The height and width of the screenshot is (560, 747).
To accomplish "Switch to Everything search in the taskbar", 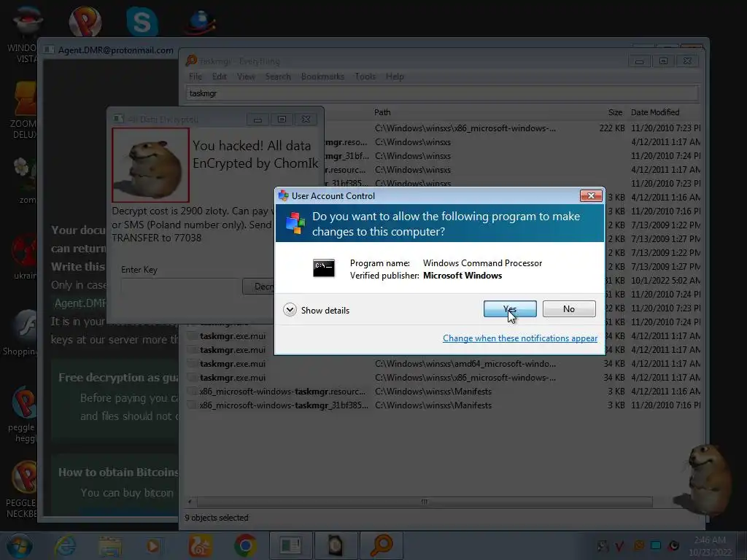I will [381, 545].
